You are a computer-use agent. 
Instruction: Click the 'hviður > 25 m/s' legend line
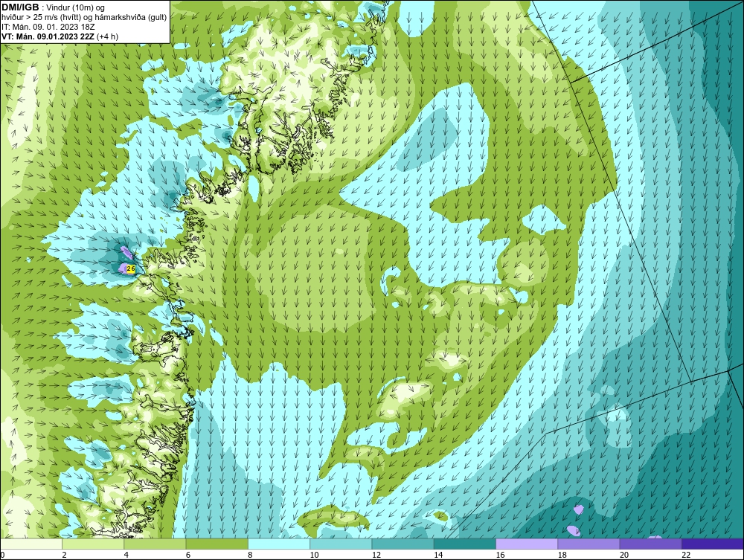pos(84,17)
